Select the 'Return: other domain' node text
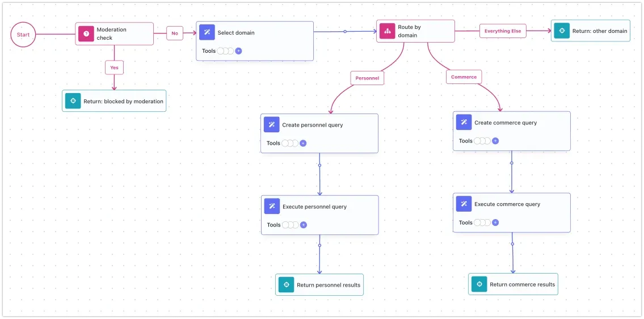Viewport: 644px width, 319px height. [600, 31]
